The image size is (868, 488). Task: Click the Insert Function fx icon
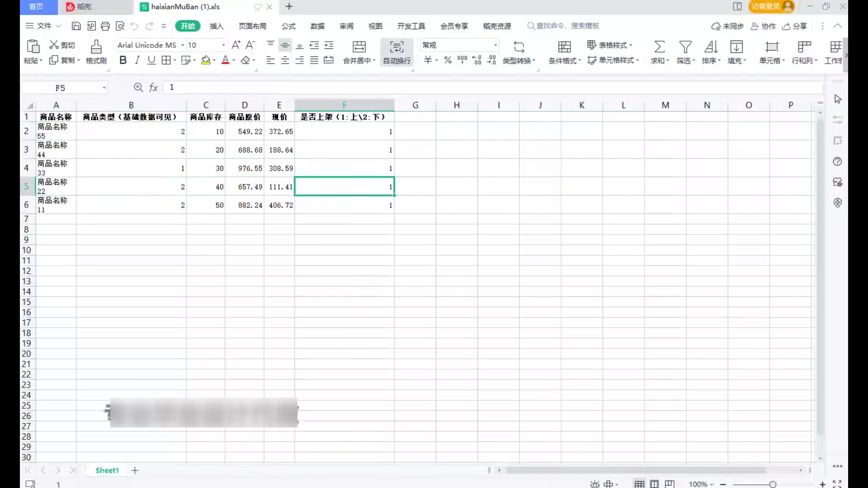tap(154, 88)
